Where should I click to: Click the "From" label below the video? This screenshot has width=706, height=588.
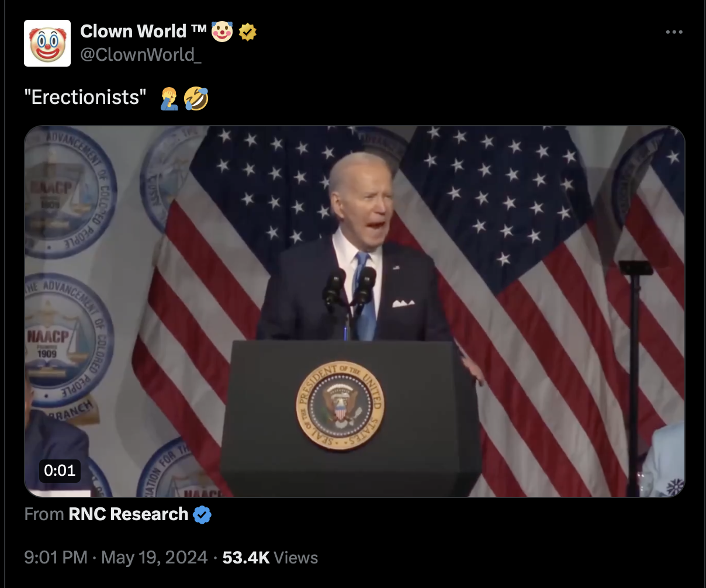44,514
